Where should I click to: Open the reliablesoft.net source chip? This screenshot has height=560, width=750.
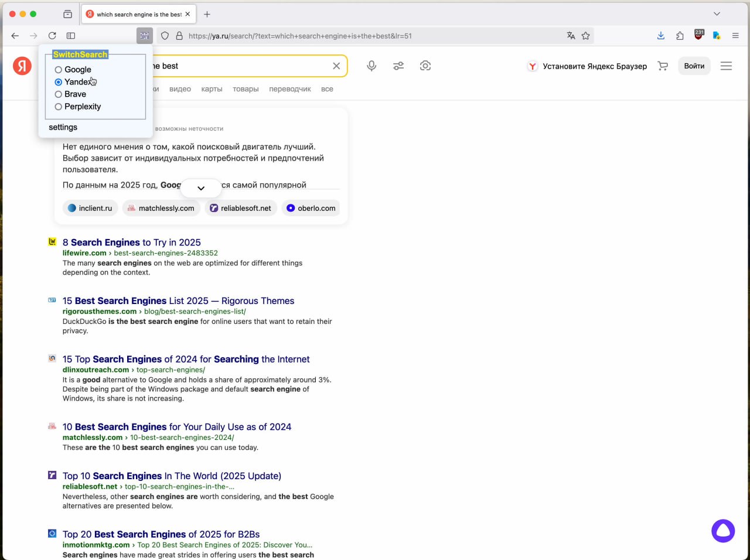(241, 208)
